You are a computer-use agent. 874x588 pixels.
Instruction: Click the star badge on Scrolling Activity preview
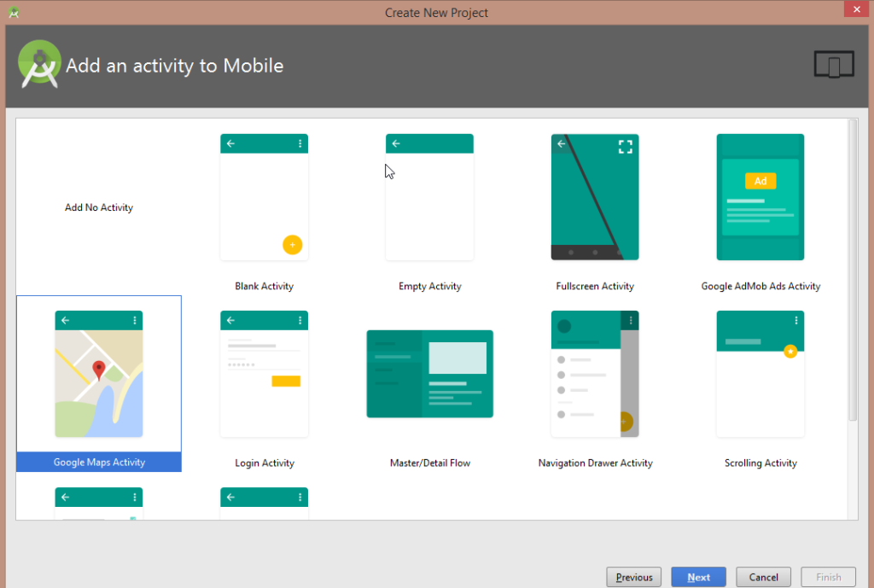(x=792, y=351)
